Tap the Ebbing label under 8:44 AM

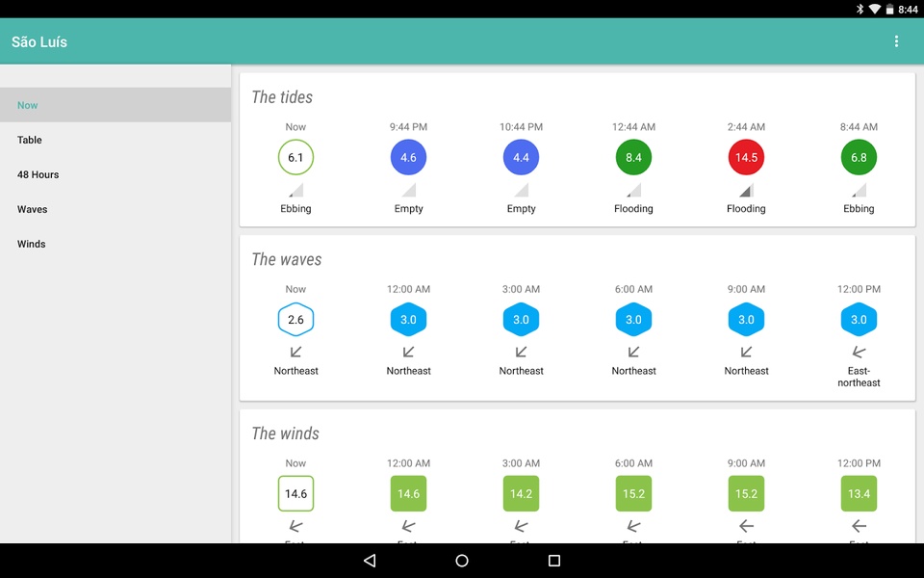coord(859,209)
